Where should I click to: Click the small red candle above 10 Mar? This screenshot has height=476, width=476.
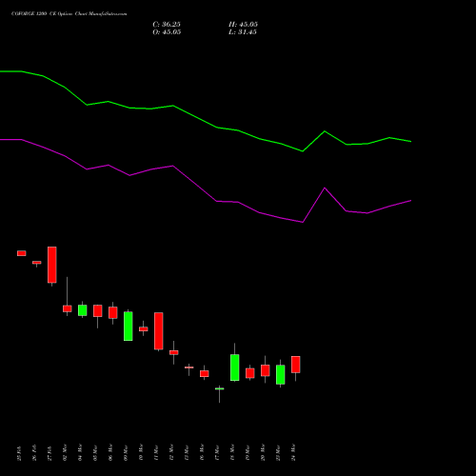point(144,329)
